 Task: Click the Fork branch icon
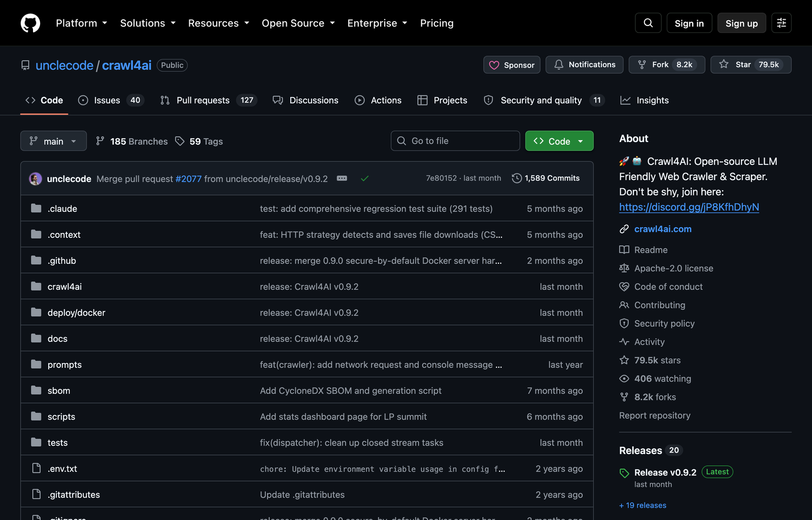click(642, 64)
